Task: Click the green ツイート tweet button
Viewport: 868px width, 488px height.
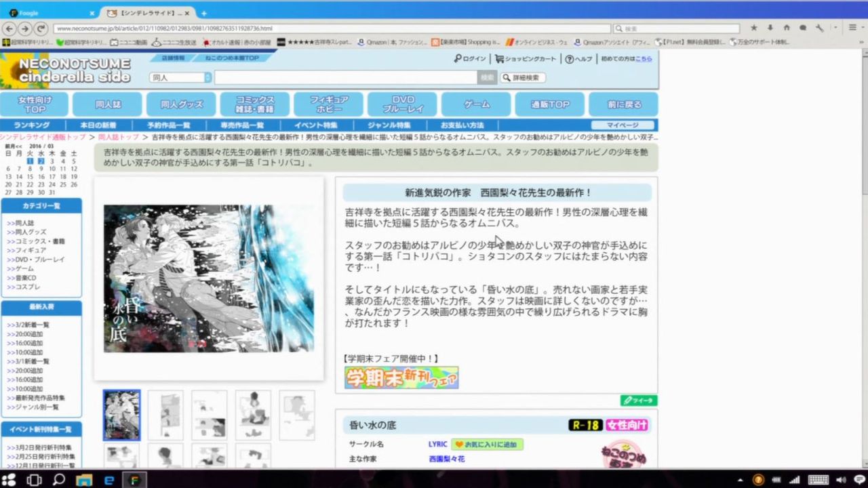Action: pos(639,401)
